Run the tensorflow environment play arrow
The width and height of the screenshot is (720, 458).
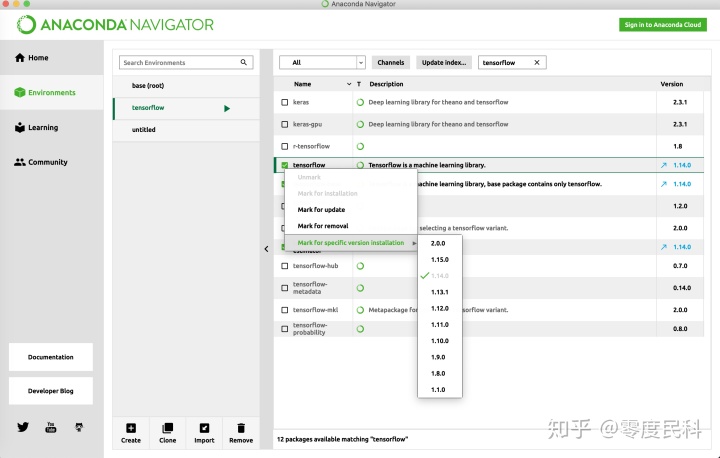(227, 108)
